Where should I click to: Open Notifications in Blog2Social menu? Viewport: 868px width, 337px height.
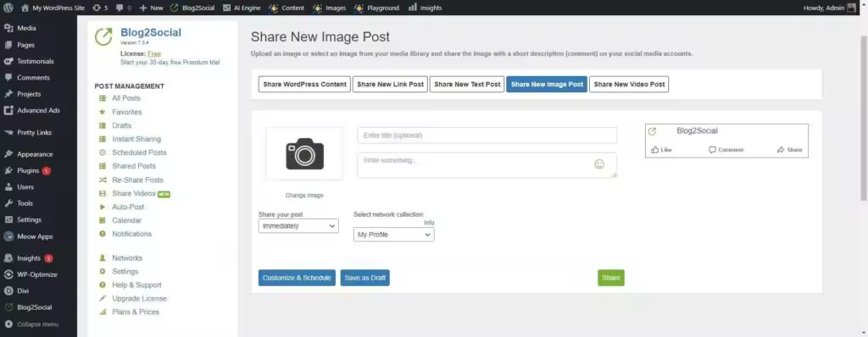coord(131,234)
